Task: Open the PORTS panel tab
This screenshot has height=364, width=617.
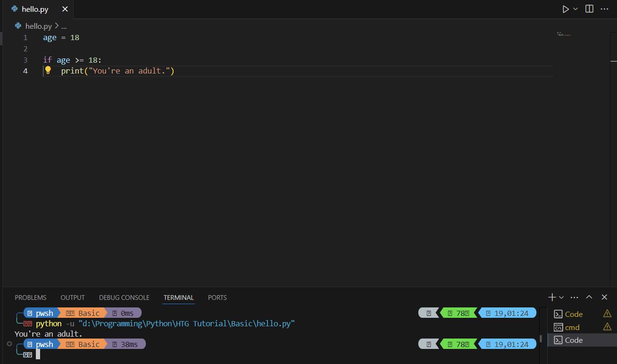Action: 217,298
